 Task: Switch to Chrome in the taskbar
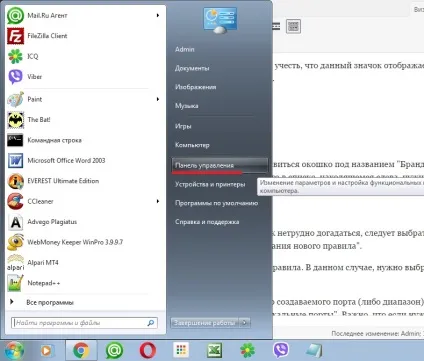(81, 351)
